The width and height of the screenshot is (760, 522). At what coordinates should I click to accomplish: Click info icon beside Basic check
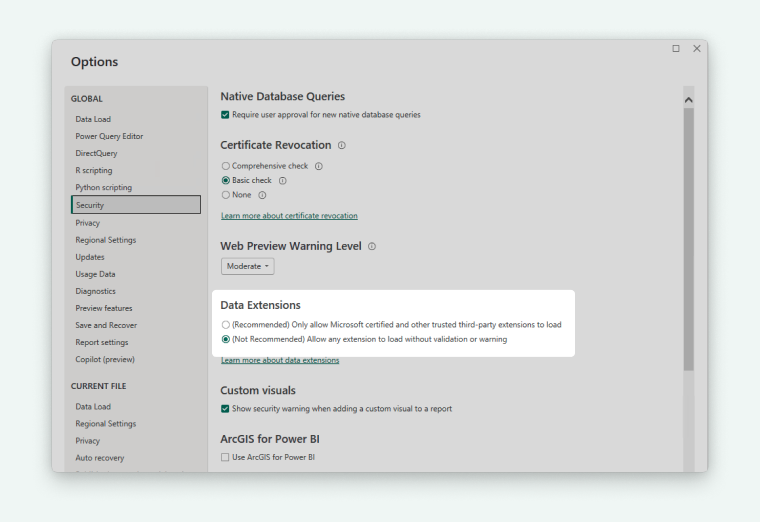coord(283,181)
